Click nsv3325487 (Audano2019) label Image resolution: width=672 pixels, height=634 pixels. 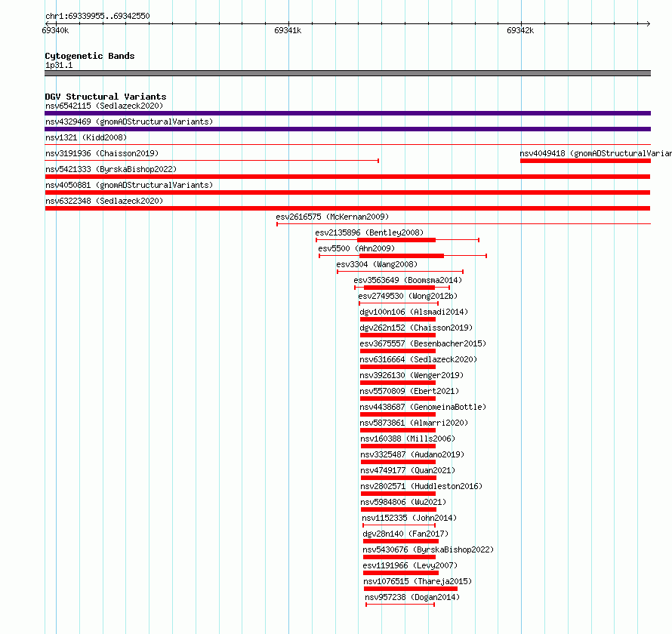[x=412, y=454]
